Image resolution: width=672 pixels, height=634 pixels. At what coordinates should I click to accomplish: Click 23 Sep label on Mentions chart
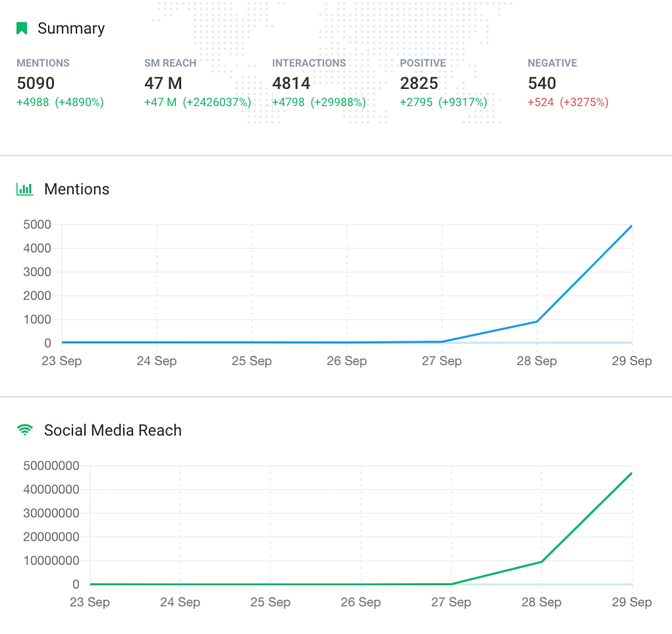click(x=62, y=361)
